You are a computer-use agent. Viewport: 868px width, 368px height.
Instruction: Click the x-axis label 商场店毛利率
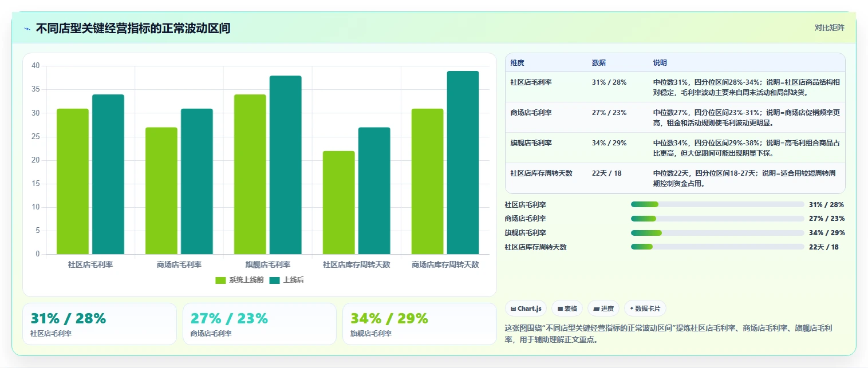click(179, 265)
